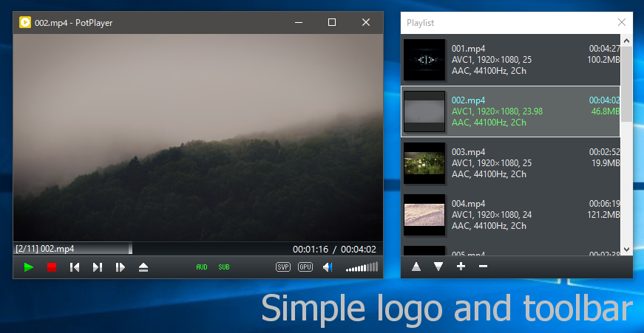Screen dimensions: 644x333
Task: Move playlist item down with triangle icon
Action: point(438,267)
